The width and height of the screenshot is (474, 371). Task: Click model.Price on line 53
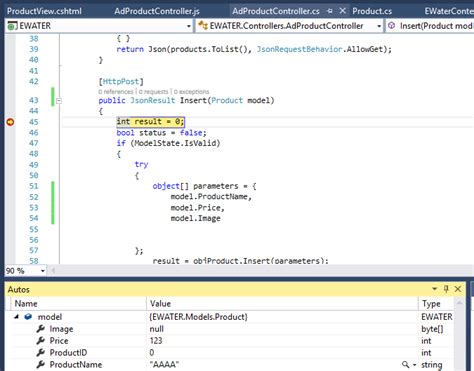[x=196, y=208]
